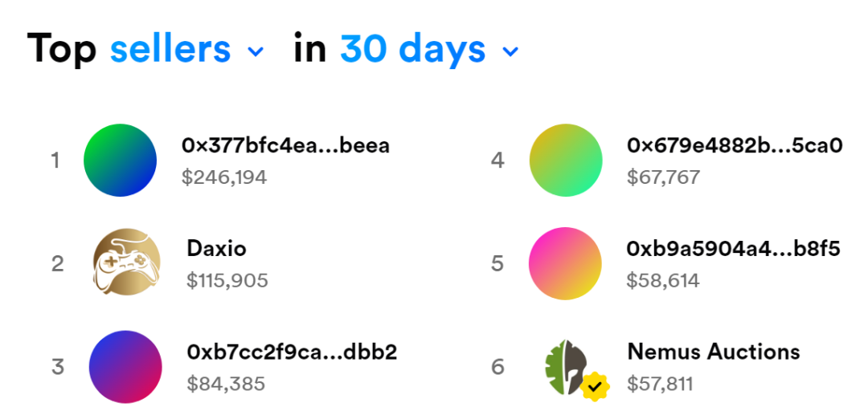Click the yellow verified badge on Nemus Auctions
The width and height of the screenshot is (868, 411).
pyautogui.click(x=595, y=387)
